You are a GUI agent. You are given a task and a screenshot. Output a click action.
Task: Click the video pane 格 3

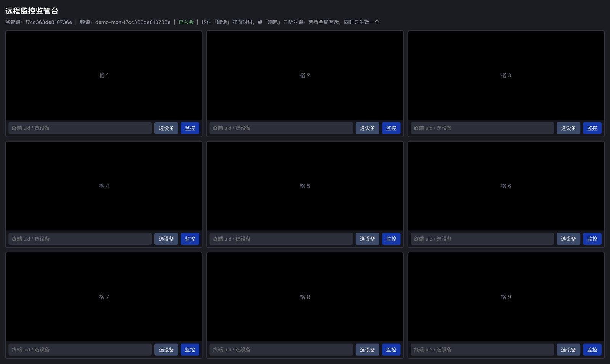[506, 75]
